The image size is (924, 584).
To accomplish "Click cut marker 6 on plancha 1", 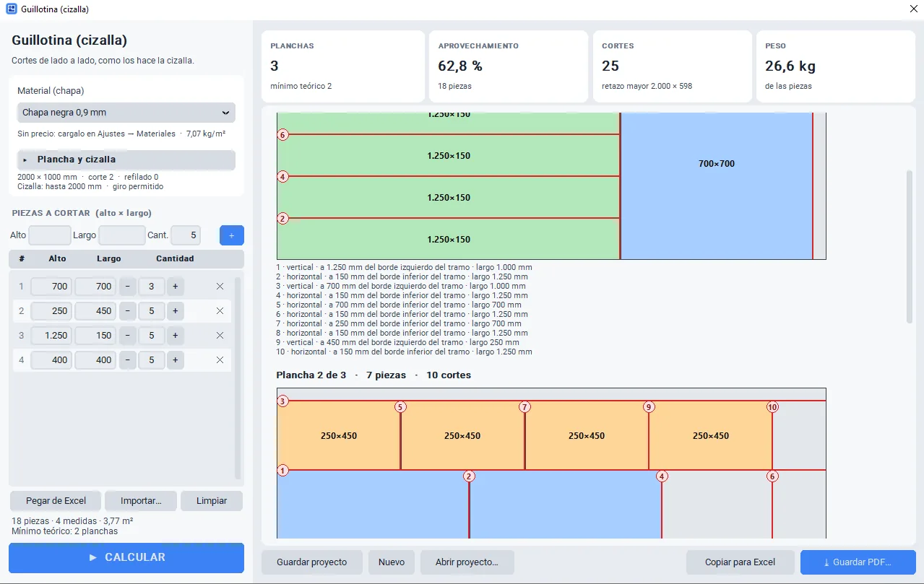I will click(x=282, y=134).
